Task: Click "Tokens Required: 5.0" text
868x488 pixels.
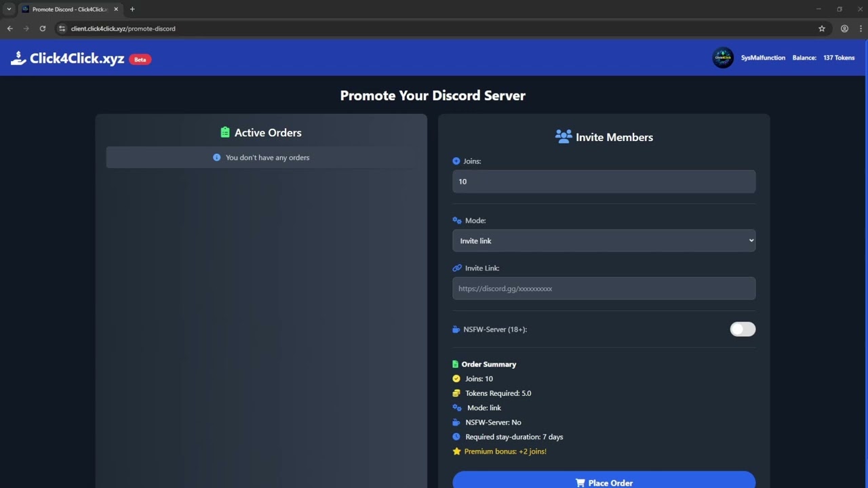Action: [498, 393]
